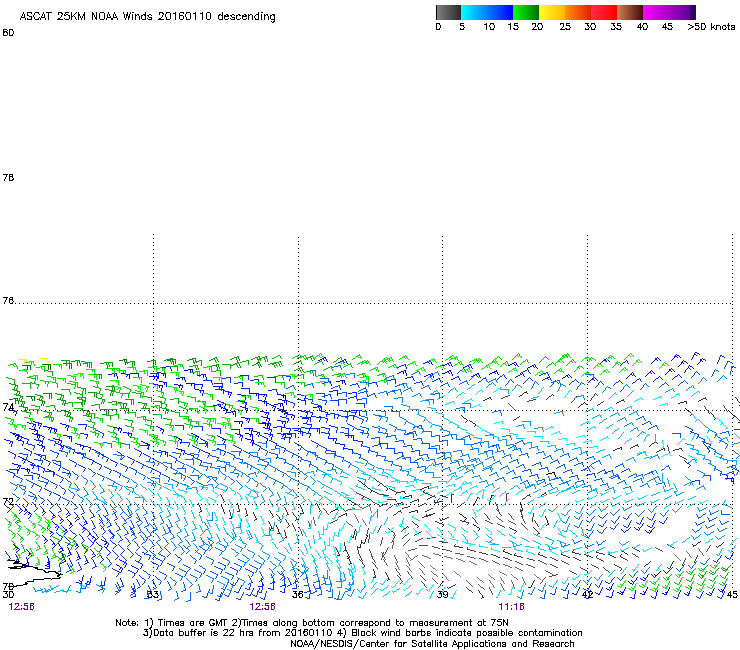The image size is (740, 650).
Task: Click the longitude label 39 on bottom axis
Action: tap(443, 594)
